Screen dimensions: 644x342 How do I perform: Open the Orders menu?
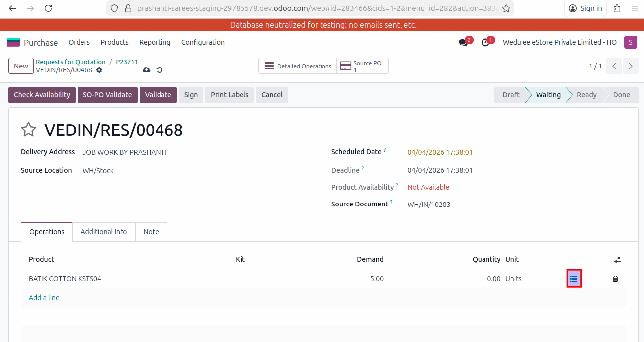[x=79, y=42]
